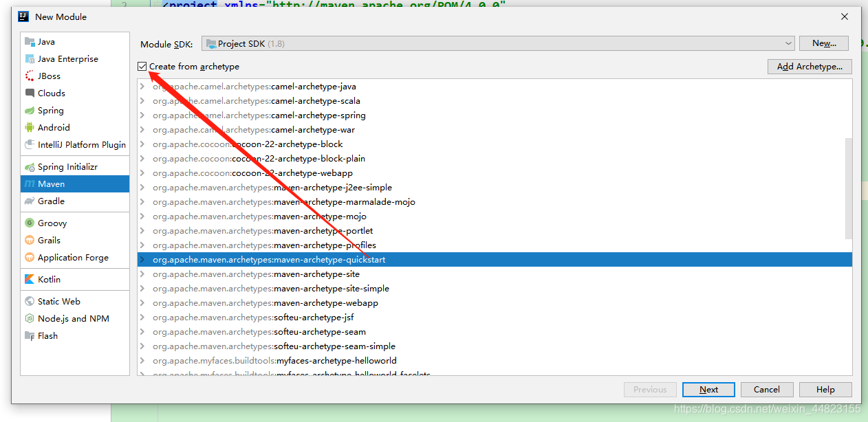Click the Kotlin K icon
868x422 pixels.
point(30,279)
